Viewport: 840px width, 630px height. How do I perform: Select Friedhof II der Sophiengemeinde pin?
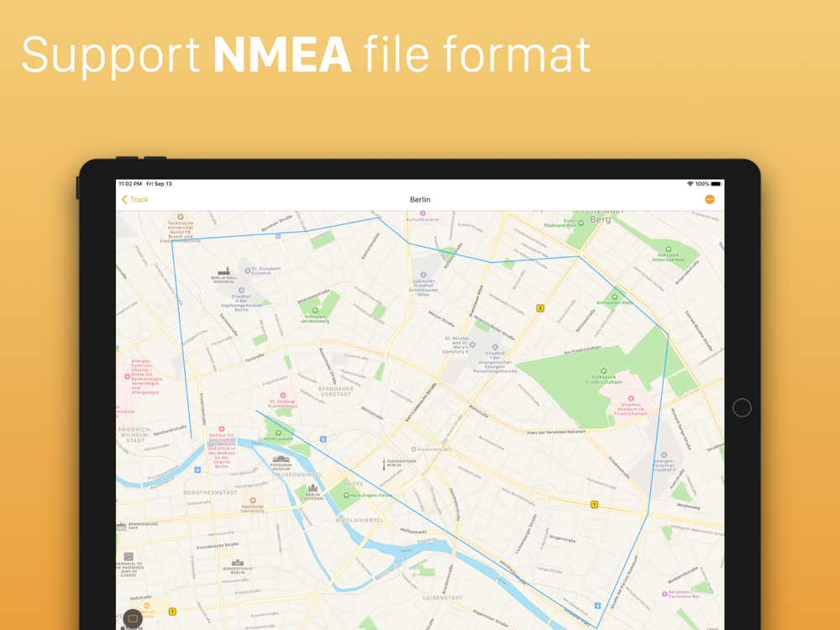[x=241, y=291]
